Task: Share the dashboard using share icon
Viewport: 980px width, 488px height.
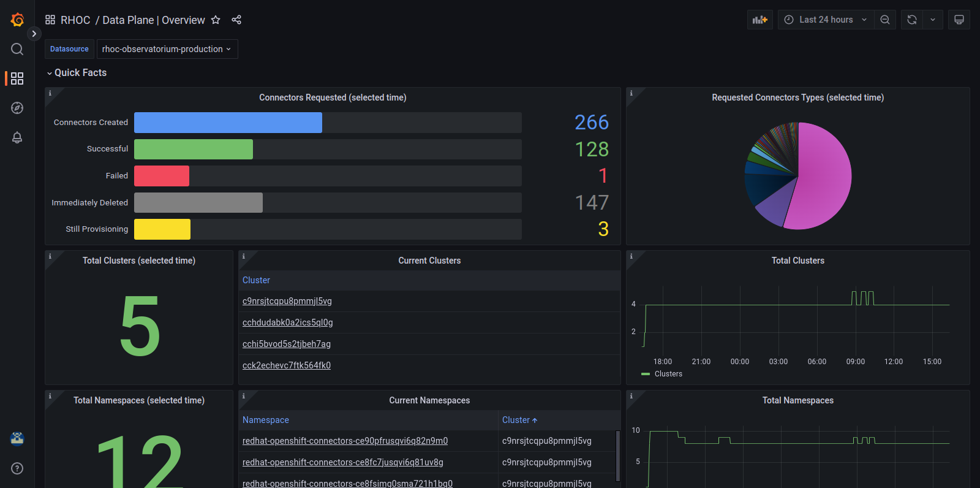Action: 236,20
